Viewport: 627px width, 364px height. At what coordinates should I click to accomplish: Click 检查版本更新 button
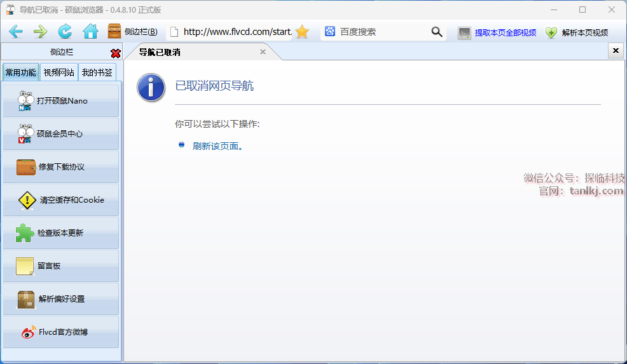click(60, 233)
